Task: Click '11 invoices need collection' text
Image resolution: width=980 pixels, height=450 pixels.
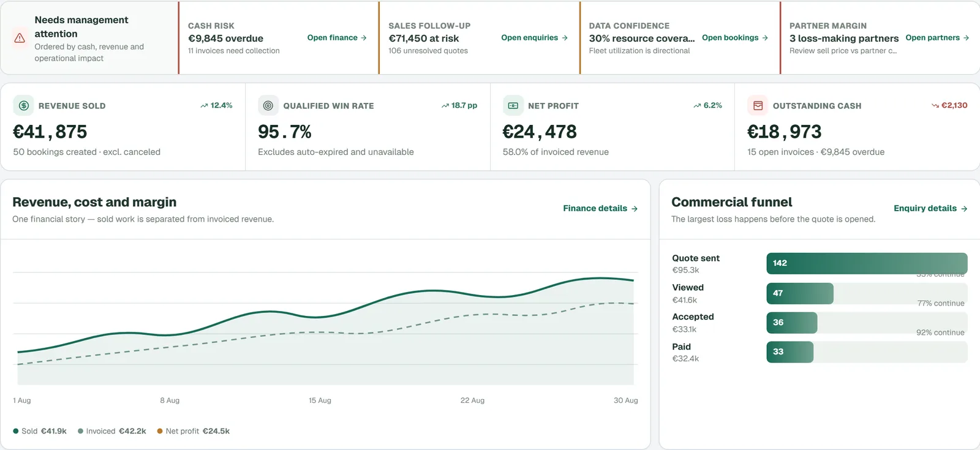Action: point(234,51)
